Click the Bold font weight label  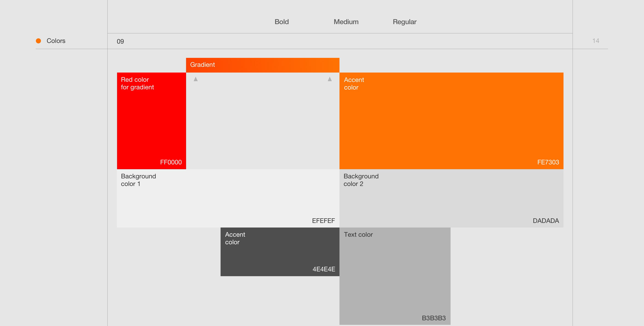coord(282,22)
